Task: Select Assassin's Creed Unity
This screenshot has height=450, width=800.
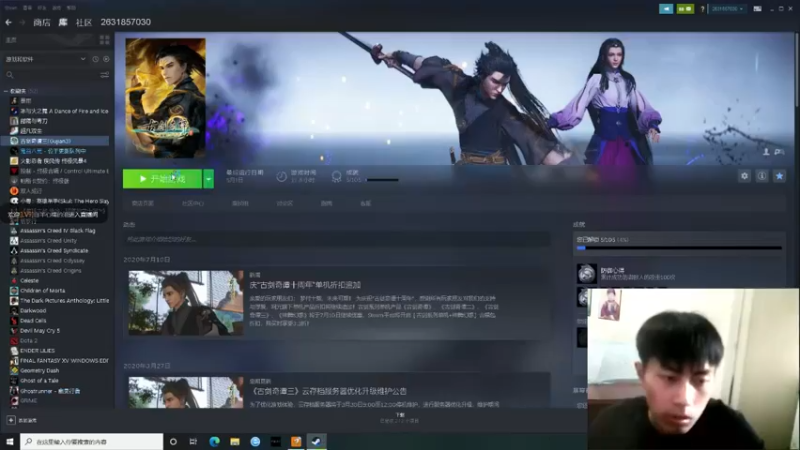Action: (x=48, y=241)
